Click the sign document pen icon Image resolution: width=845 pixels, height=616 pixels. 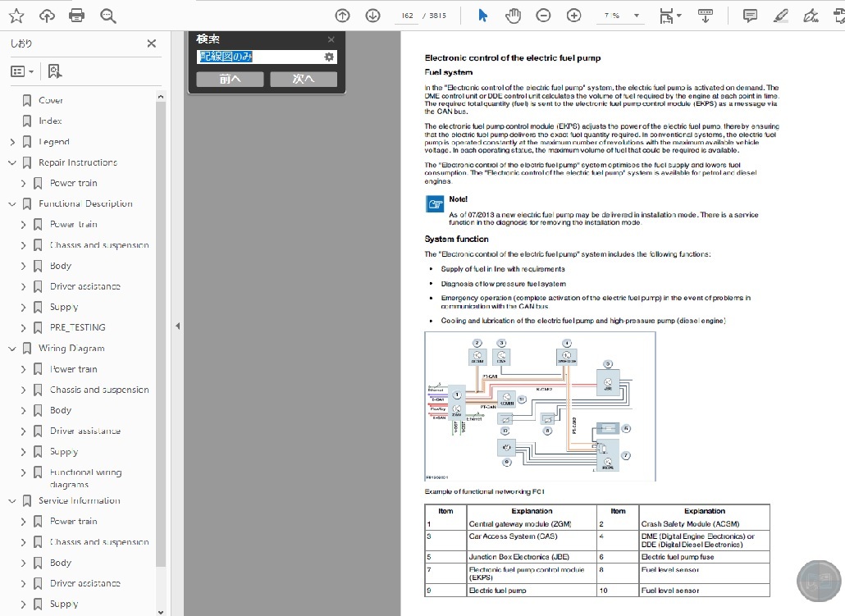click(x=811, y=16)
